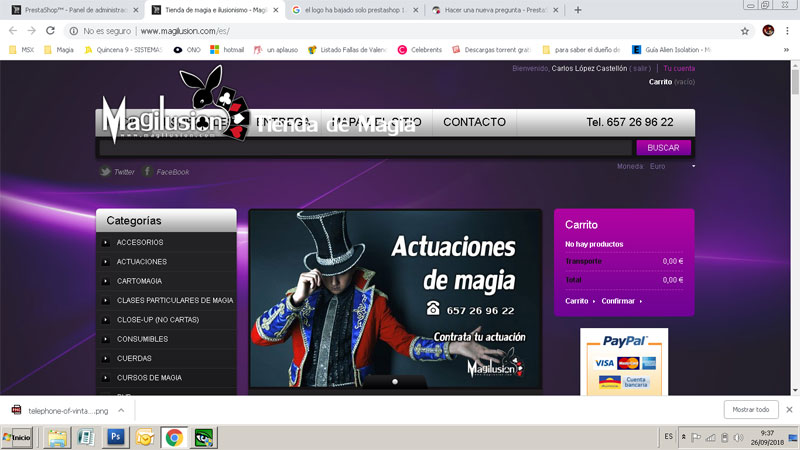
Task: Click the BUSCAR search button
Action: coord(663,147)
